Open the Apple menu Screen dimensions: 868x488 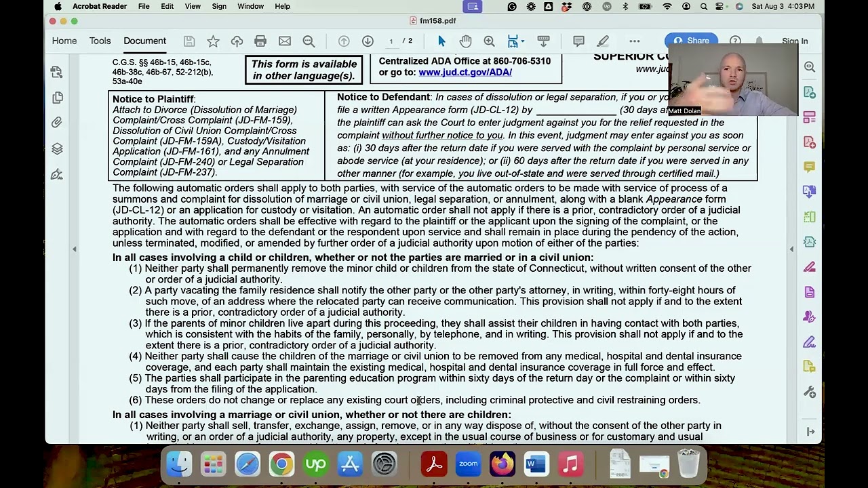click(58, 6)
